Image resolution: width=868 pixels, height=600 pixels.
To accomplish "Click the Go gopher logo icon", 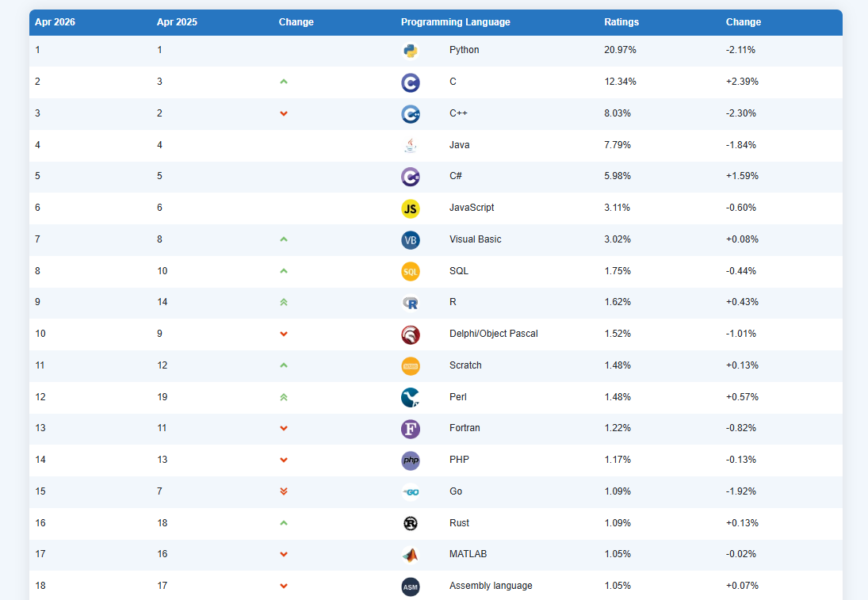I will click(x=410, y=491).
